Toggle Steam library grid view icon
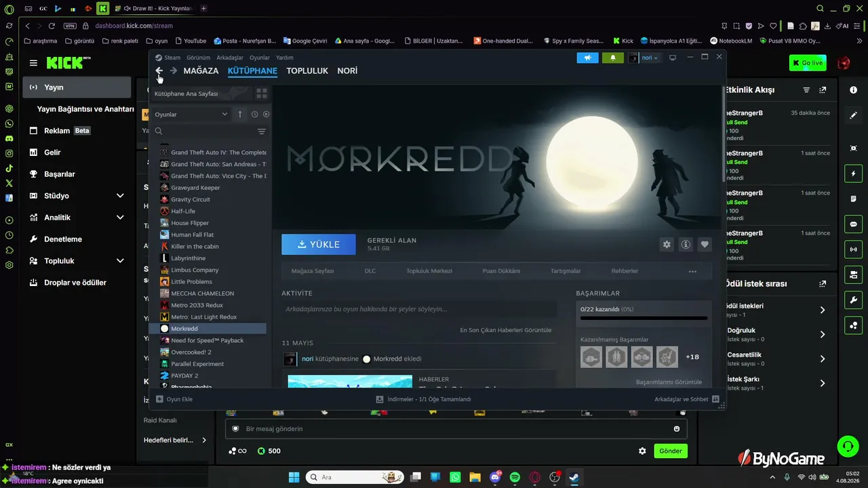 point(261,94)
